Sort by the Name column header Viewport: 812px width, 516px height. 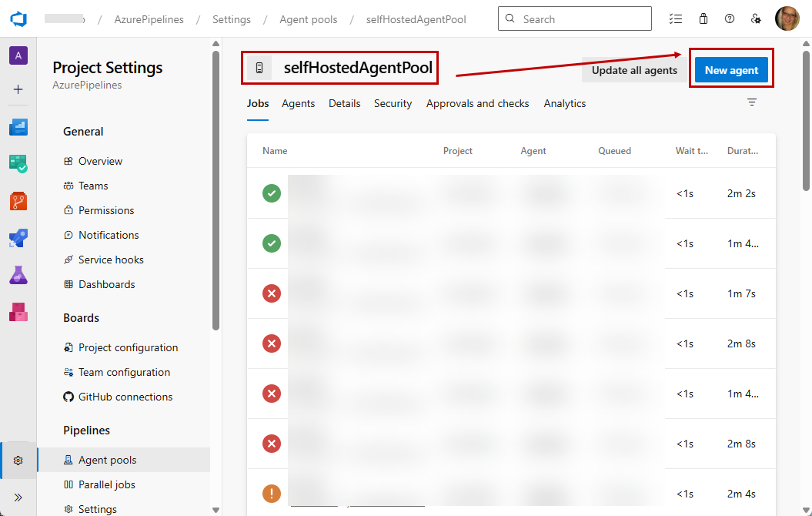275,151
